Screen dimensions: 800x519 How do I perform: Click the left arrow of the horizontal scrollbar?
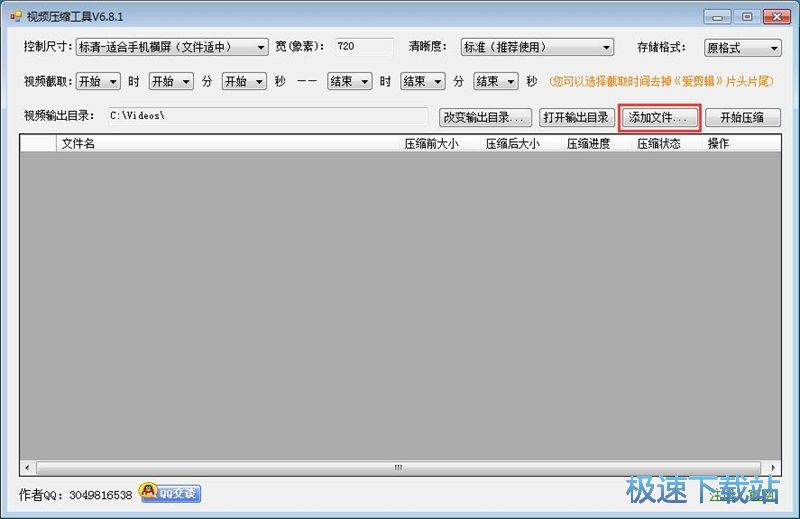tap(29, 467)
